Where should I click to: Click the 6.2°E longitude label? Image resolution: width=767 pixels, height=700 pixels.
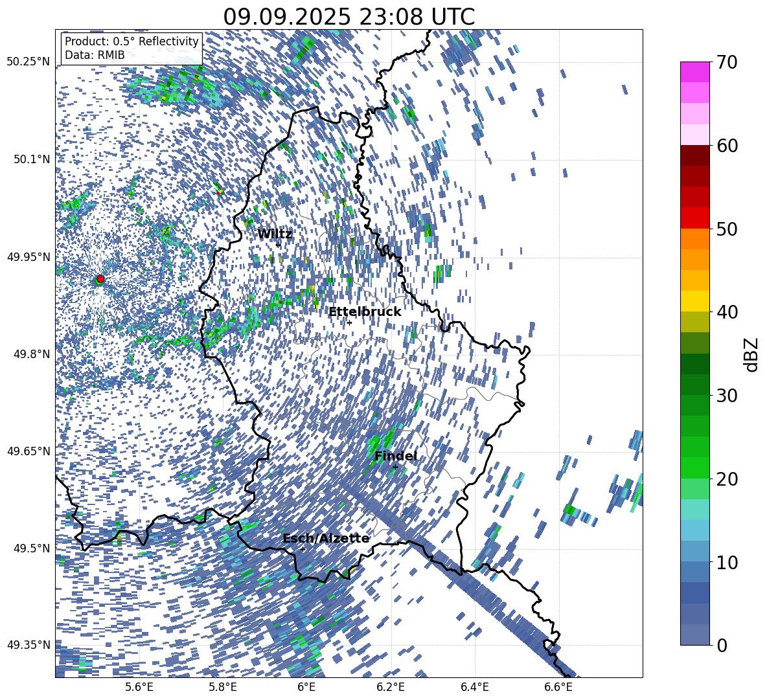[391, 688]
